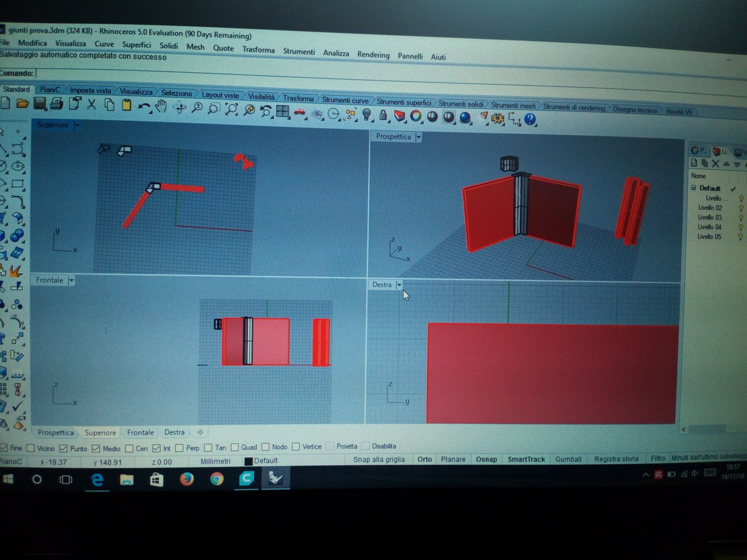Open the Superiore viewport dropdown arrow

[x=77, y=125]
